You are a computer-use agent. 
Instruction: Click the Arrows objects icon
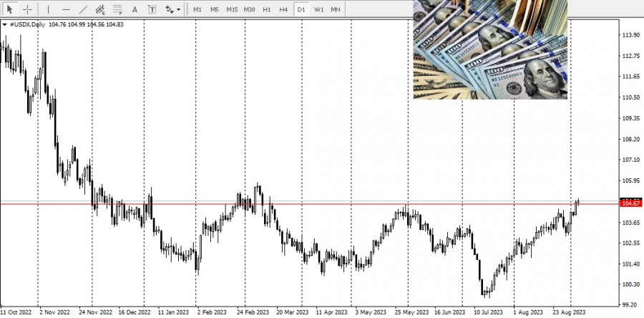tap(169, 9)
